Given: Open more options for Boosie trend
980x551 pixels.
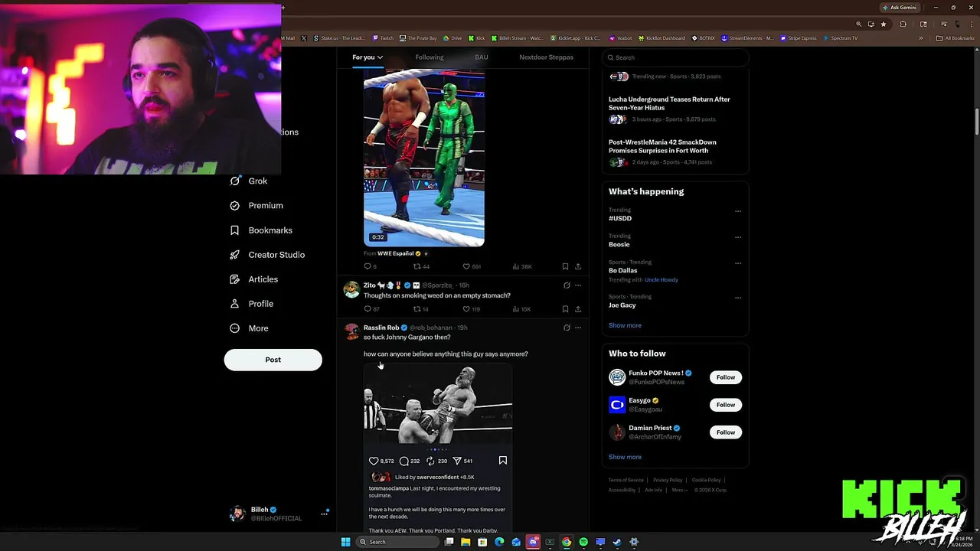Looking at the screenshot, I should [738, 237].
